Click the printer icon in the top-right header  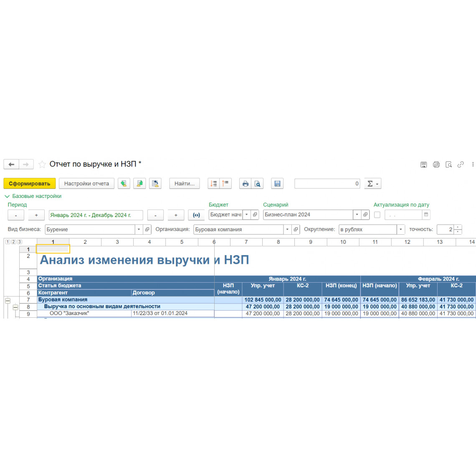[x=436, y=165]
